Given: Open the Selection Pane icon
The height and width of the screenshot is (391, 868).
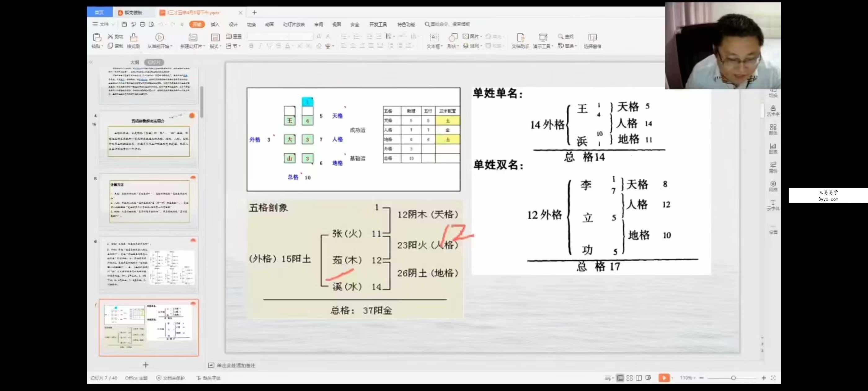Looking at the screenshot, I should tap(592, 37).
